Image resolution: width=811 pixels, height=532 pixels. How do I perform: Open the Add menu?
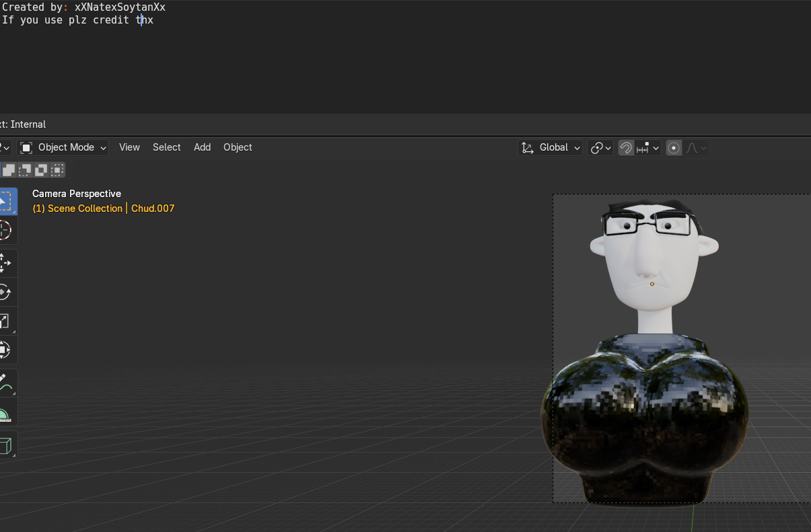click(x=202, y=147)
